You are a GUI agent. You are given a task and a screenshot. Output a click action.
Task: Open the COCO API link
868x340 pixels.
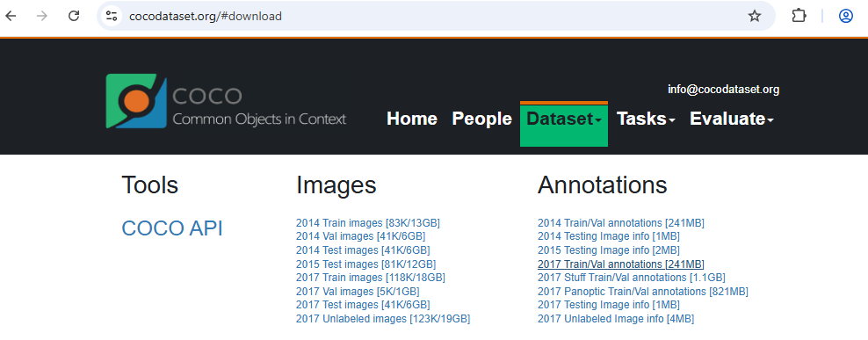[172, 228]
